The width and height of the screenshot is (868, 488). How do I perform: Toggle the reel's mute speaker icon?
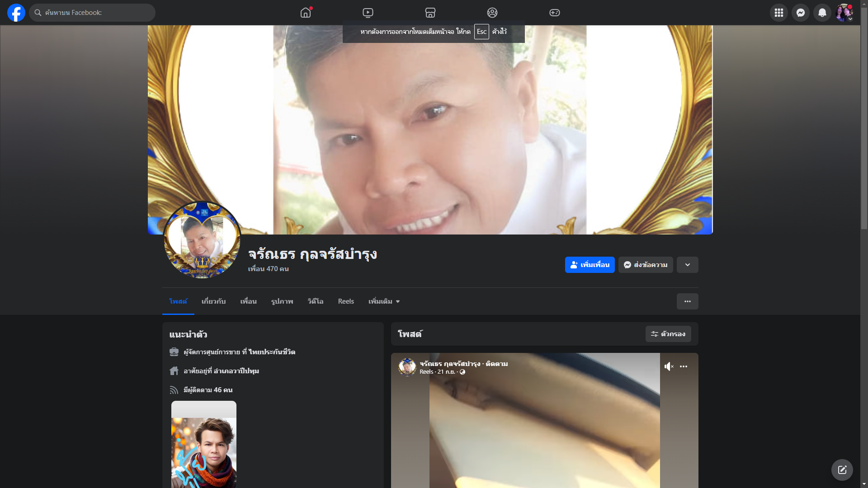(669, 366)
